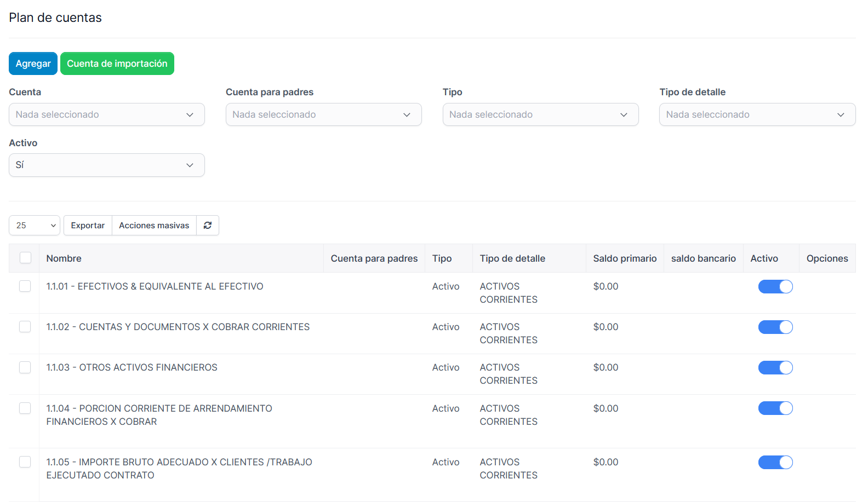Check the select-all checkbox in header
Viewport: 868px width, 502px height.
click(25, 258)
